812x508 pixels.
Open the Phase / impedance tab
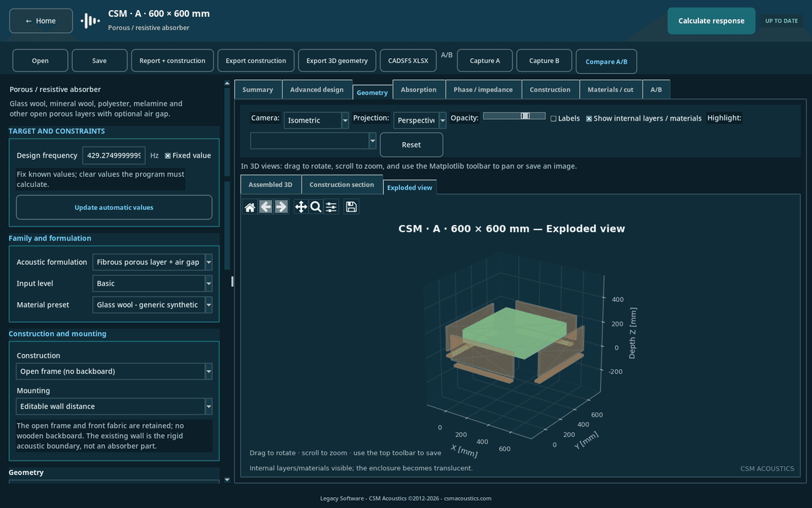coord(483,89)
